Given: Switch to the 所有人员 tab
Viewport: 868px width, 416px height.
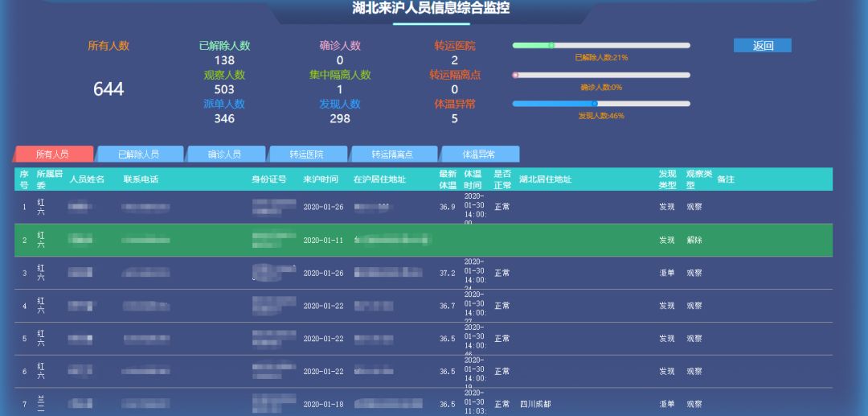Looking at the screenshot, I should click(x=53, y=154).
